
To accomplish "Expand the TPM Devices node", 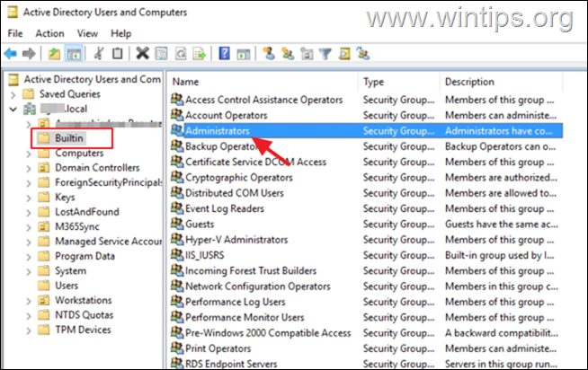I will tap(29, 330).
